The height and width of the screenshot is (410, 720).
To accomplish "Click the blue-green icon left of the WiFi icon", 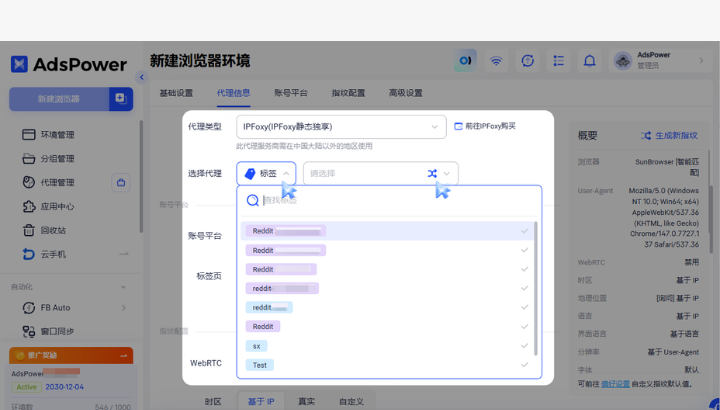I will tap(465, 61).
